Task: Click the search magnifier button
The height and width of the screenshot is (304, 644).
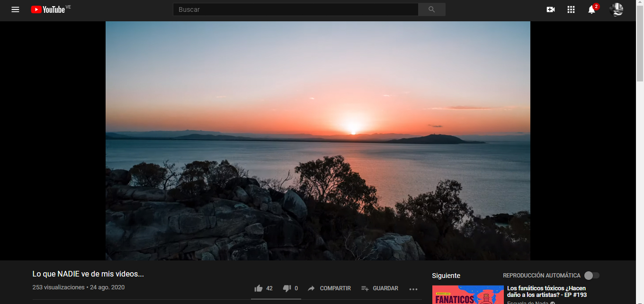Action: (431, 9)
